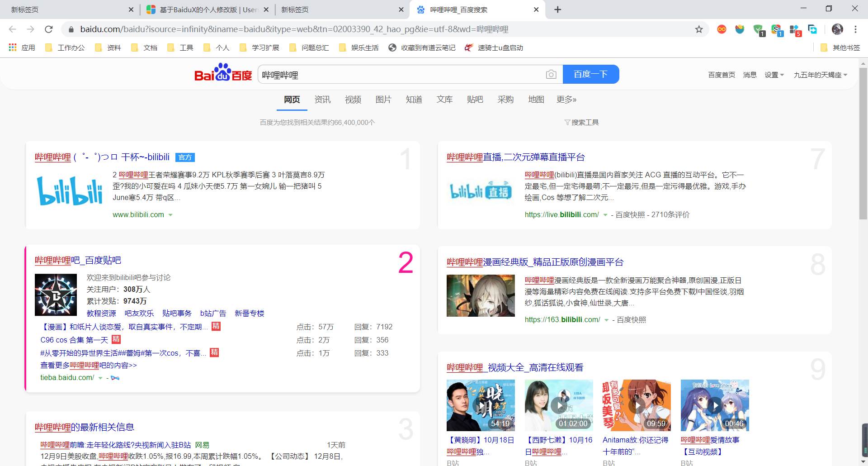
Task: Click inside the search input field
Action: pos(398,74)
